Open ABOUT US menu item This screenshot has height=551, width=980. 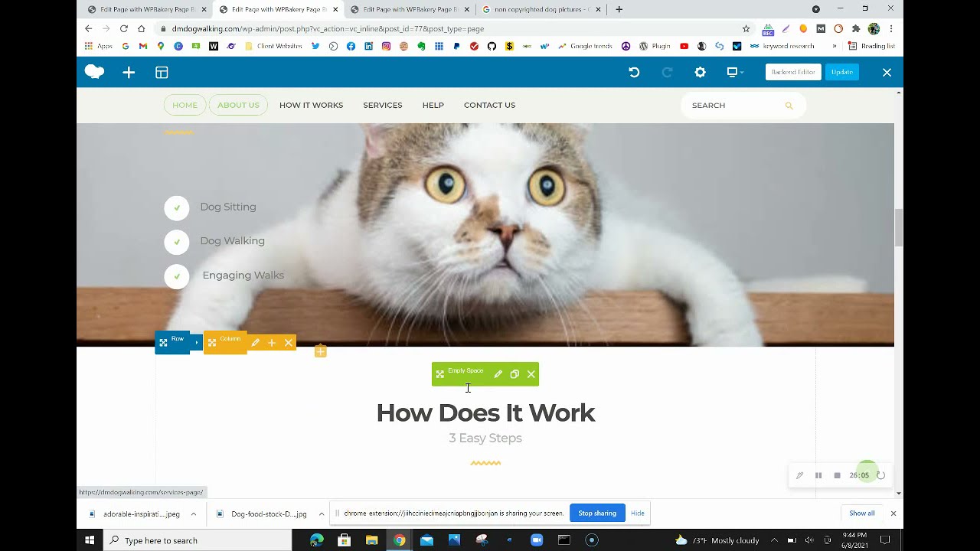click(238, 105)
